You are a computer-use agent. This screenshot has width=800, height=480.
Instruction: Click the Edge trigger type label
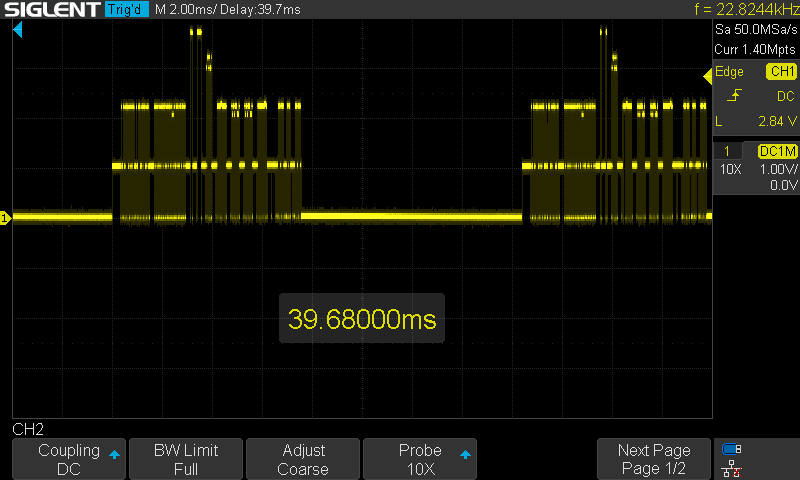pyautogui.click(x=729, y=71)
